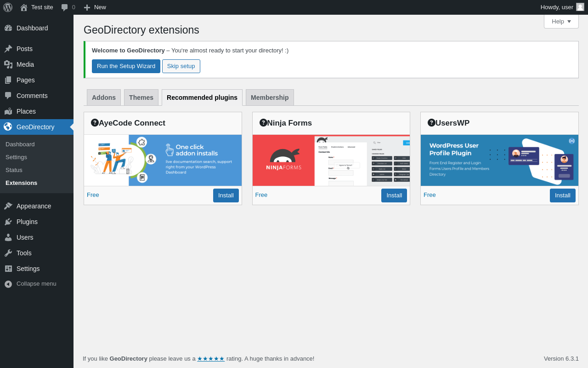Click the Appearance paintbrush icon
Screen dimensions: 588x368
click(x=8, y=206)
